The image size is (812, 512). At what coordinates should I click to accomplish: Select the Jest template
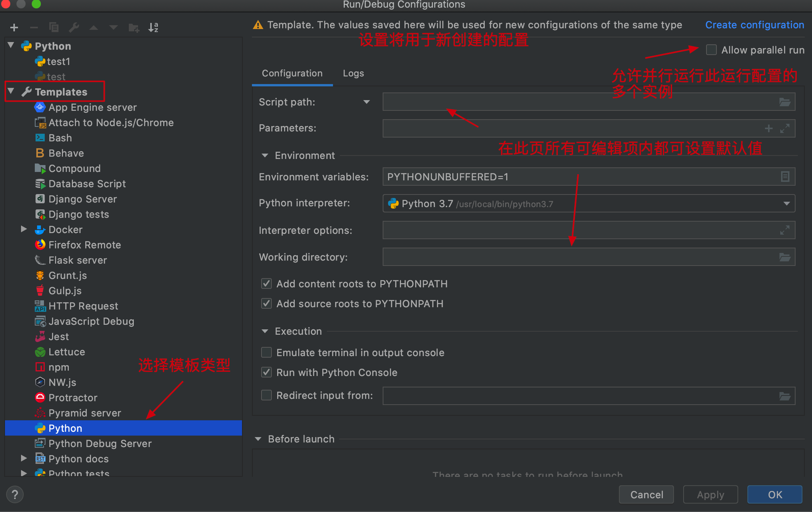point(52,337)
